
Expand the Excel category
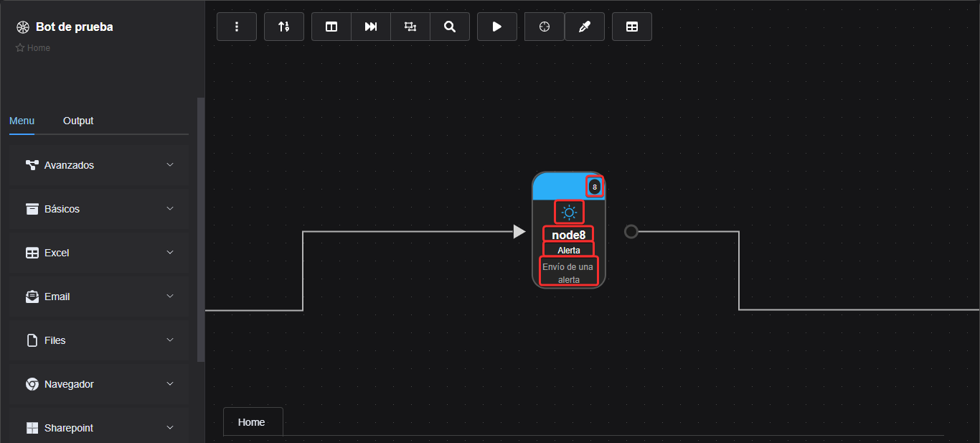tap(99, 253)
